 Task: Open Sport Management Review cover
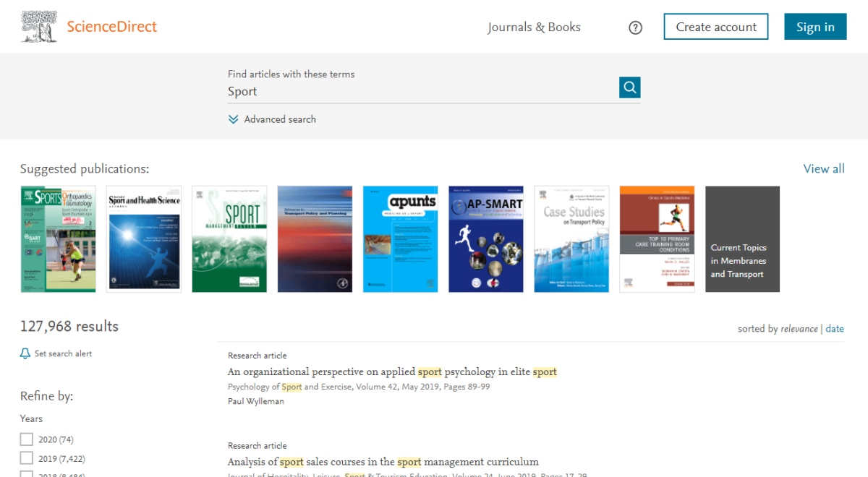[229, 239]
